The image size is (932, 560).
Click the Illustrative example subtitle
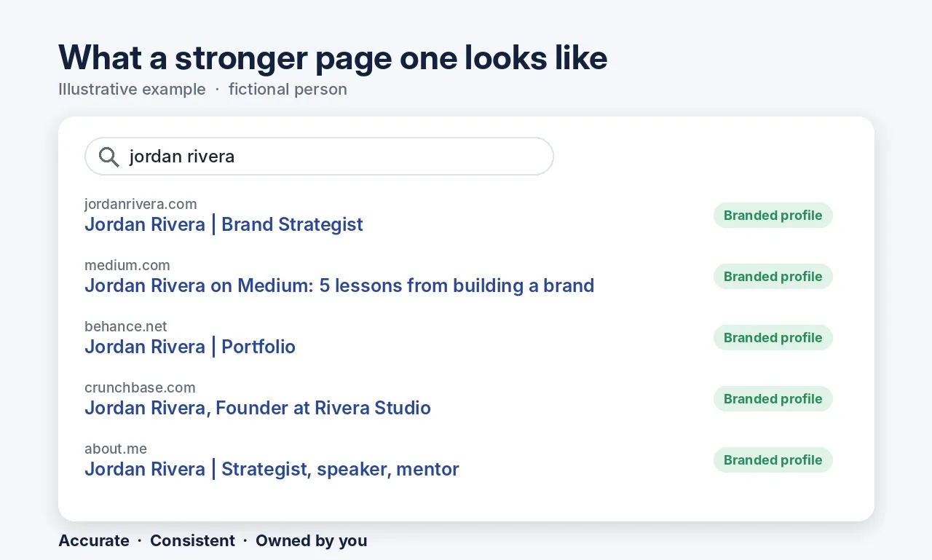tap(132, 90)
